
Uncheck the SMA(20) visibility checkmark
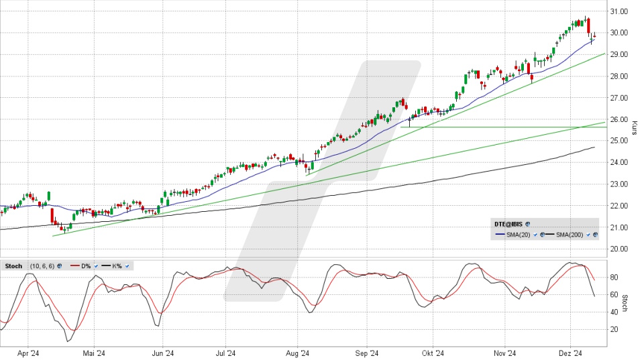(535, 235)
